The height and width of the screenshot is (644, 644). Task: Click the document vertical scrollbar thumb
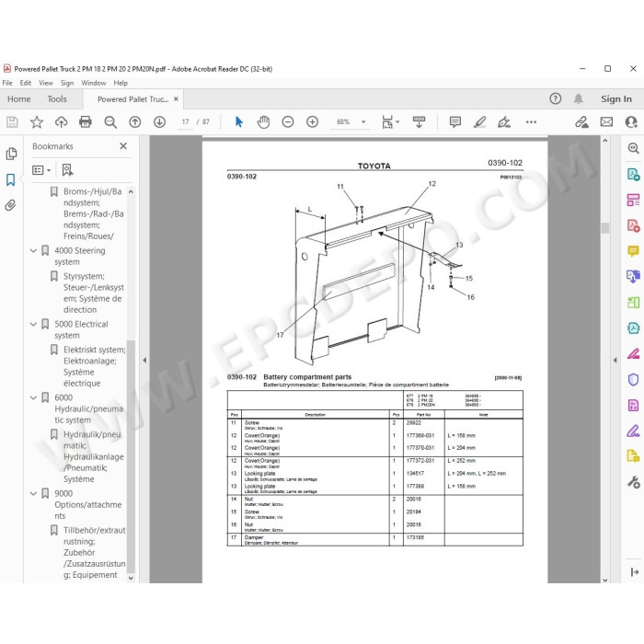pyautogui.click(x=605, y=228)
